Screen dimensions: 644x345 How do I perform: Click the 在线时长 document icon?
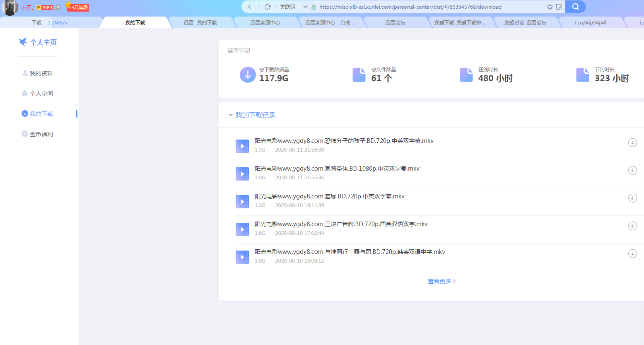(x=466, y=75)
